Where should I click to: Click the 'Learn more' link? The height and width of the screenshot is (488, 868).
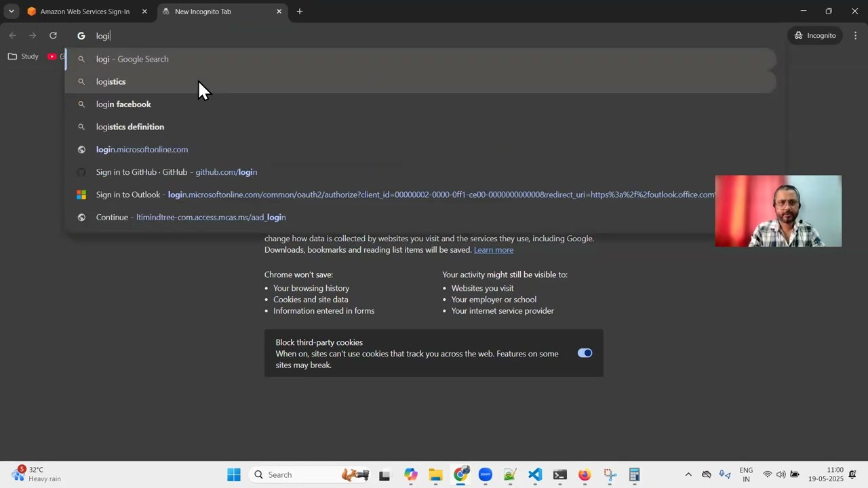pyautogui.click(x=494, y=250)
